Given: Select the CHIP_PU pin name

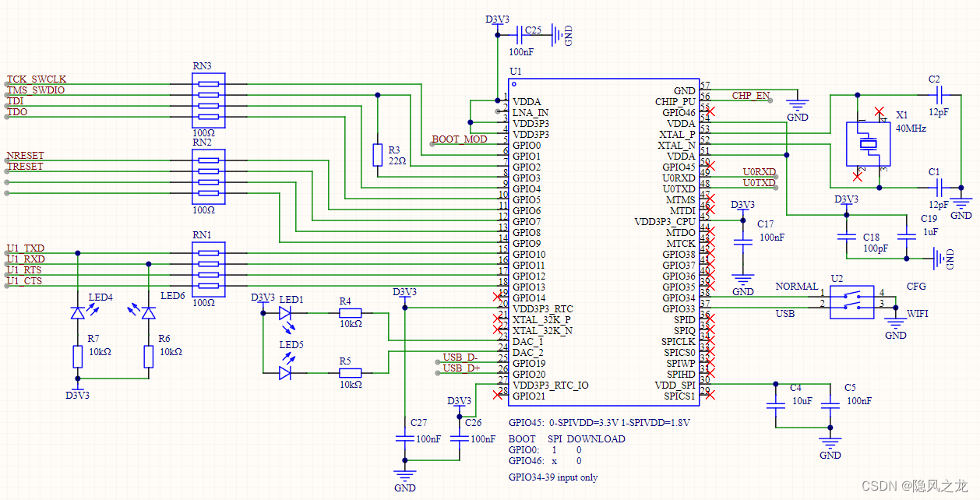Looking at the screenshot, I should 675,102.
